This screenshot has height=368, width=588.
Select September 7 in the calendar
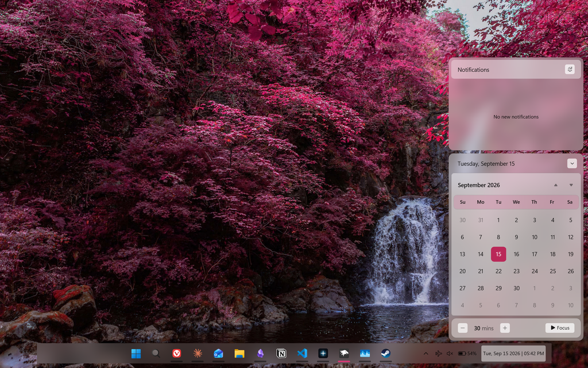tap(481, 237)
